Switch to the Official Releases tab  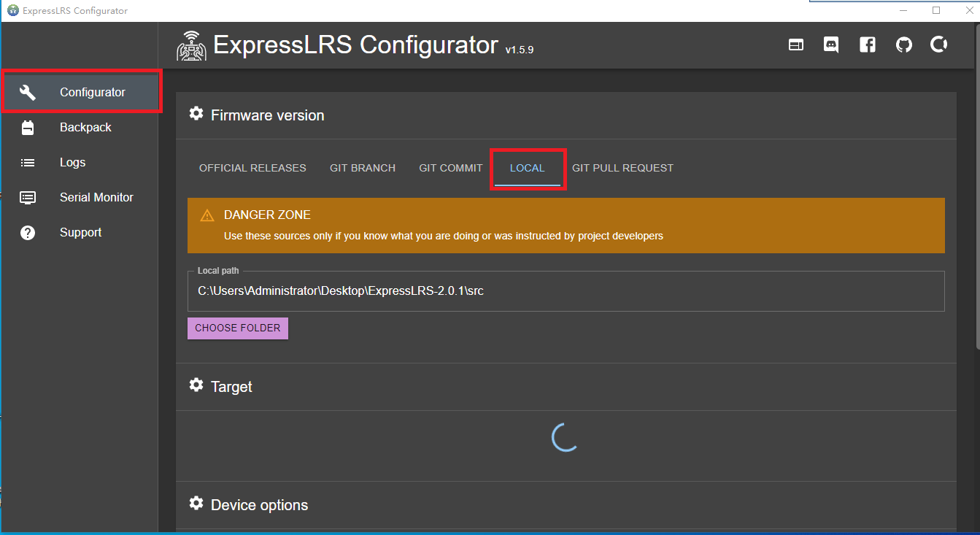(x=252, y=168)
